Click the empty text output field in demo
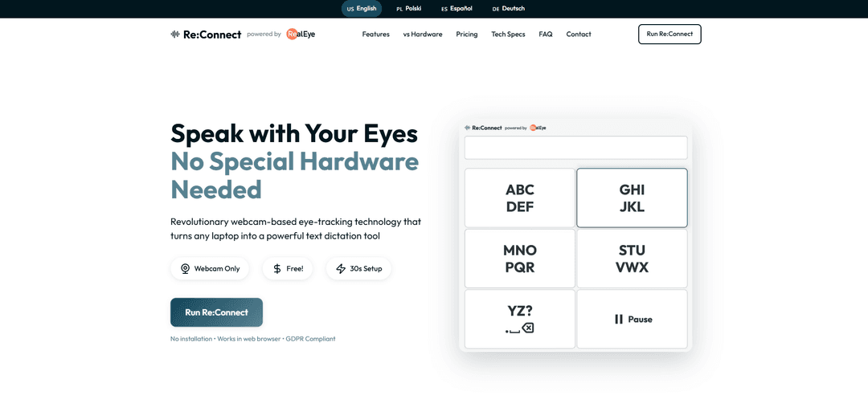The height and width of the screenshot is (420, 868). pyautogui.click(x=575, y=148)
